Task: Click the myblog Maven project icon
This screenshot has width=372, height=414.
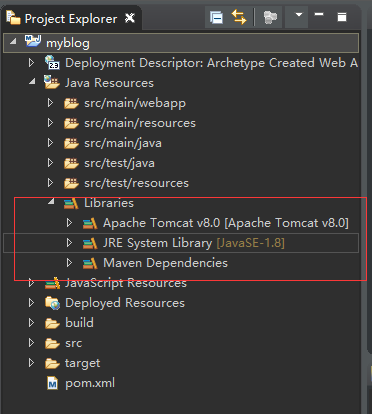Action: click(33, 42)
